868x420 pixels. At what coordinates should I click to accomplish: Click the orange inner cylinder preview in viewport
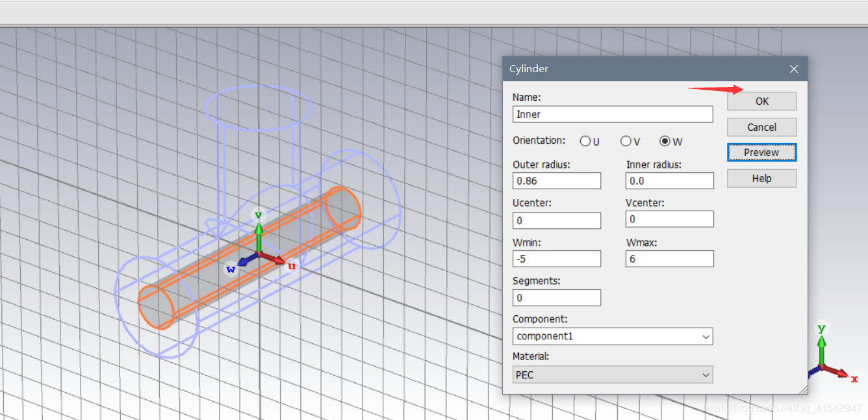click(x=250, y=257)
